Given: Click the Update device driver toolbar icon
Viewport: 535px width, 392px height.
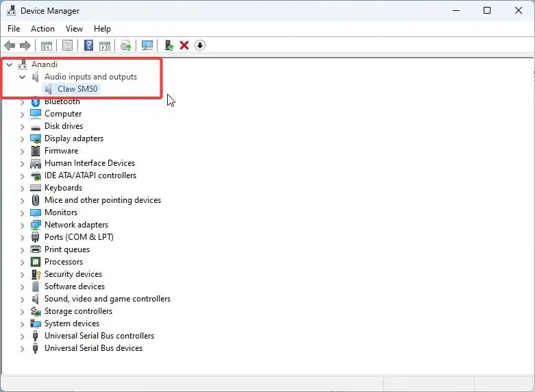Looking at the screenshot, I should 126,45.
